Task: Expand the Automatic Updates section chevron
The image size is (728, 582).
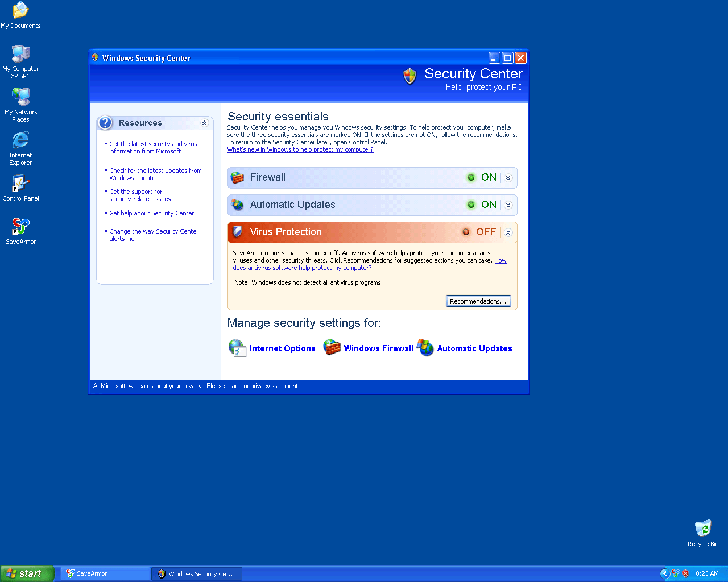Action: click(508, 205)
